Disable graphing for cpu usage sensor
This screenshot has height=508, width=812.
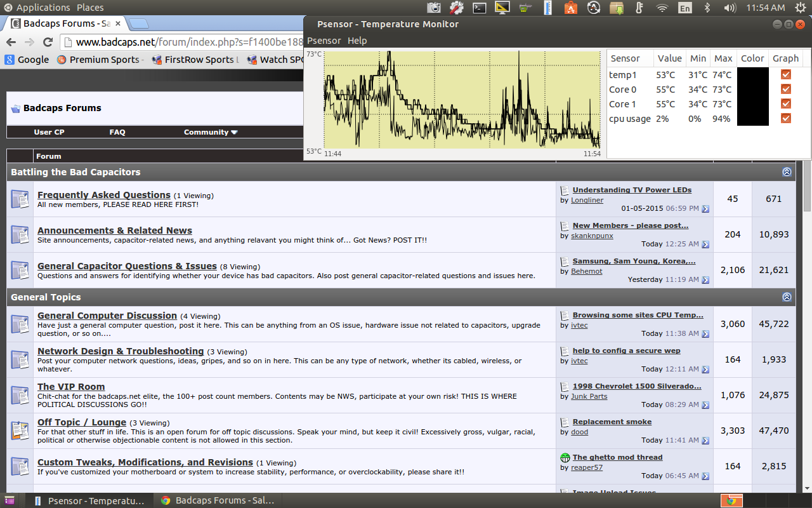point(786,119)
